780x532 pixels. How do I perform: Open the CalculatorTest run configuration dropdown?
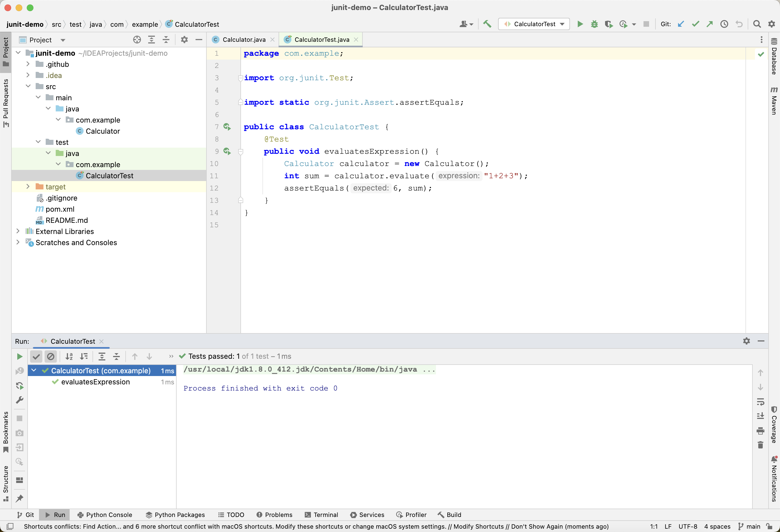pyautogui.click(x=534, y=24)
